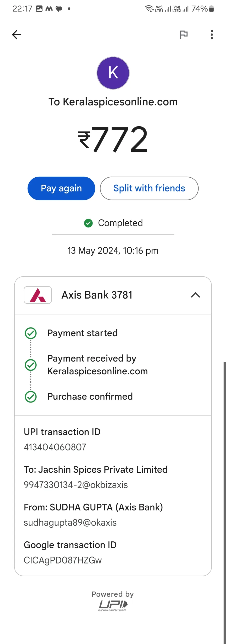Image resolution: width=226 pixels, height=644 pixels.
Task: Tap the To Keralaspicesonline.com title
Action: (x=113, y=102)
